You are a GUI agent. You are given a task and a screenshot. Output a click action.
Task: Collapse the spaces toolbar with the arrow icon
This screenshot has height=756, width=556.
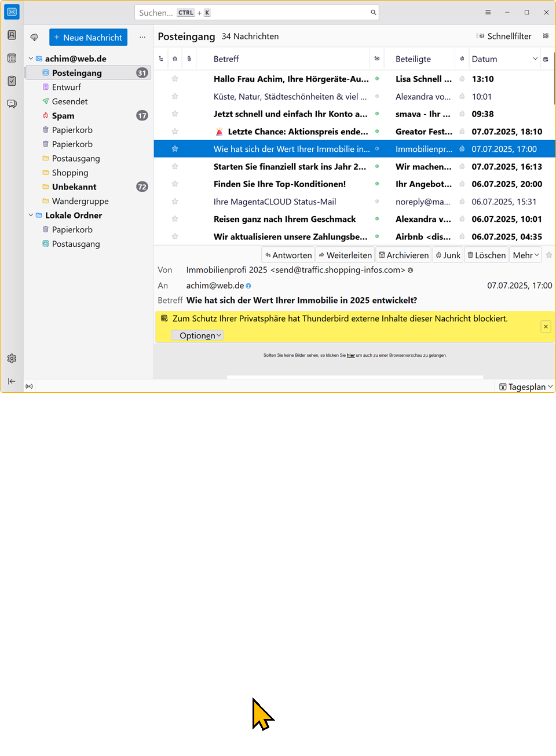pyautogui.click(x=12, y=381)
